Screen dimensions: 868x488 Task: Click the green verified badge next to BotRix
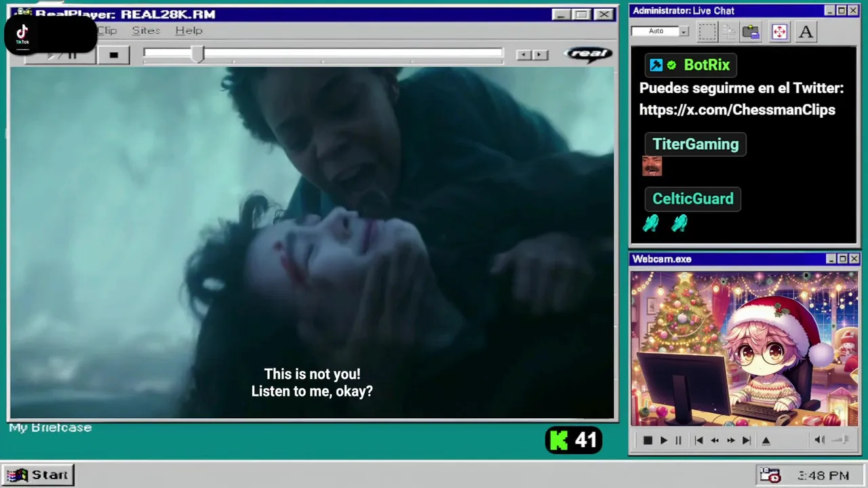tap(671, 65)
